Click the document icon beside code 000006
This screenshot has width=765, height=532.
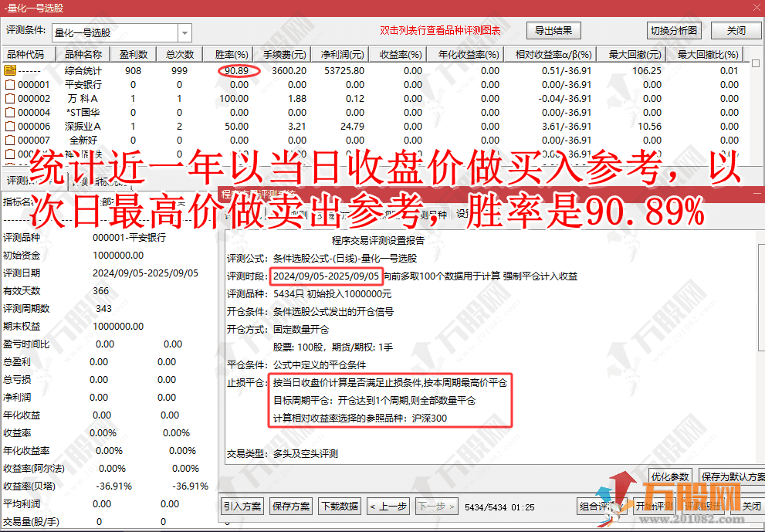10,127
